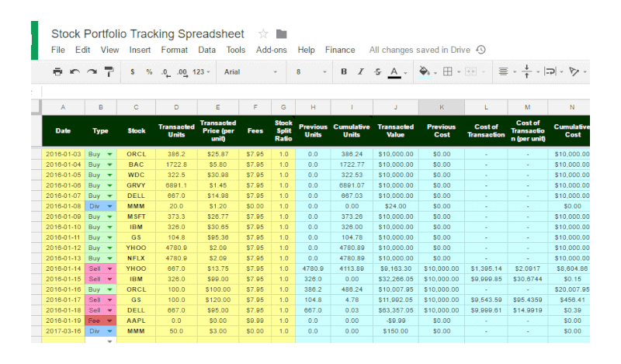This screenshot has width=621, height=364.
Task: Click the $1,395.14 cost of transaction cell
Action: coord(486,269)
